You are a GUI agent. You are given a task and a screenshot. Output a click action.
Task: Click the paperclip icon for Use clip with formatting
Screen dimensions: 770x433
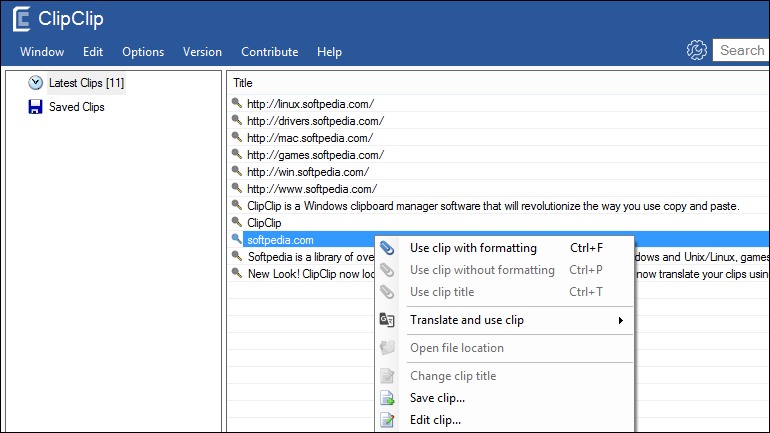(387, 248)
